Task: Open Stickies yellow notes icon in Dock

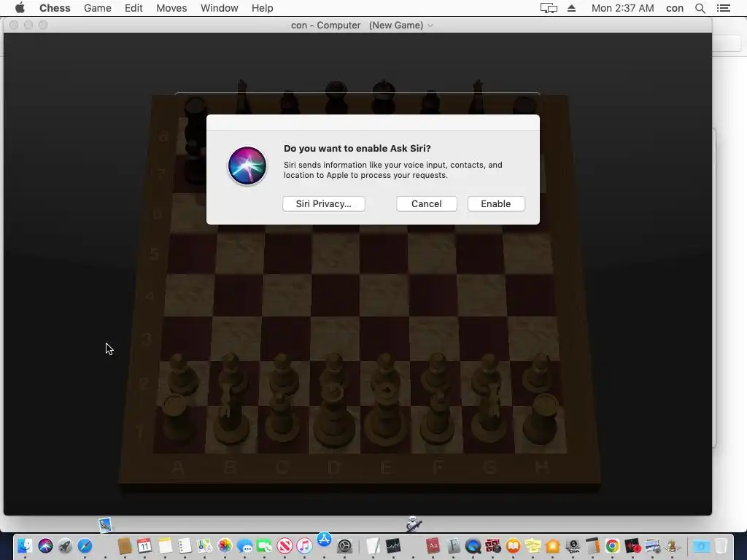Action: 533,545
